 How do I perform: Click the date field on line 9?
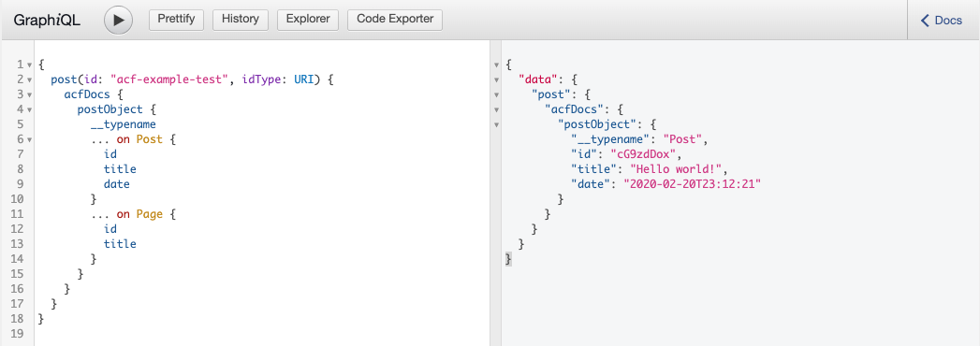(x=117, y=184)
